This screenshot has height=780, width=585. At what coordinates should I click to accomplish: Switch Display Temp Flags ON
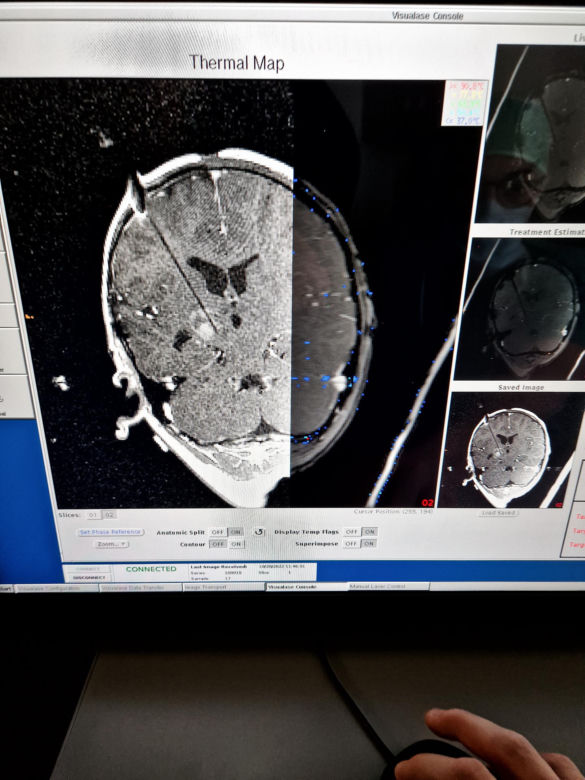coord(369,532)
